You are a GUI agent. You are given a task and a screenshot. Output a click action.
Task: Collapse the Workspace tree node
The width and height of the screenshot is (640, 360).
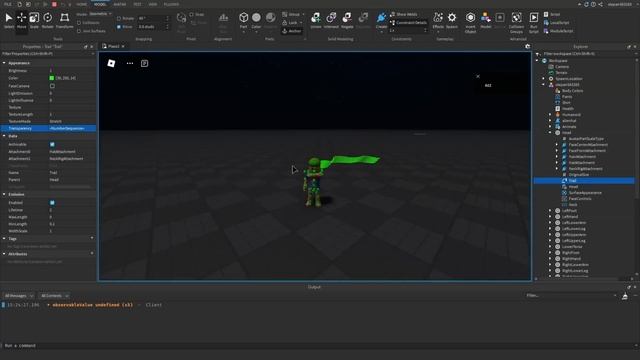coord(538,60)
